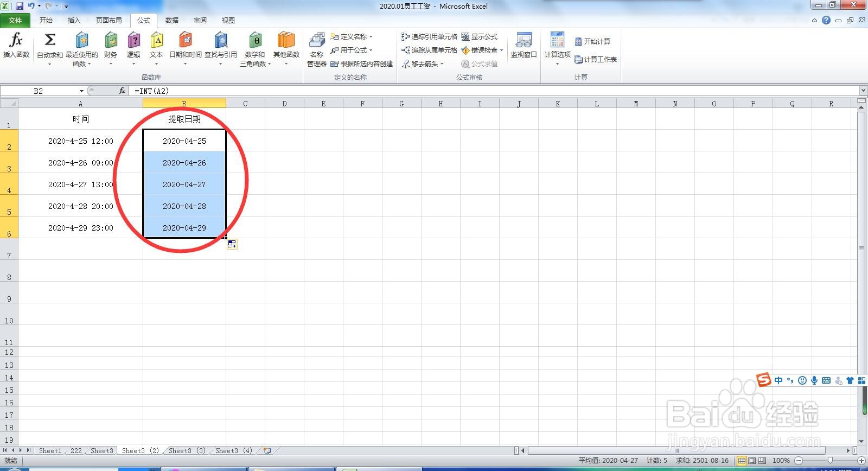Click Calculate Sheet (计算工作表)
Screen dimensions: 868x471
coord(596,59)
